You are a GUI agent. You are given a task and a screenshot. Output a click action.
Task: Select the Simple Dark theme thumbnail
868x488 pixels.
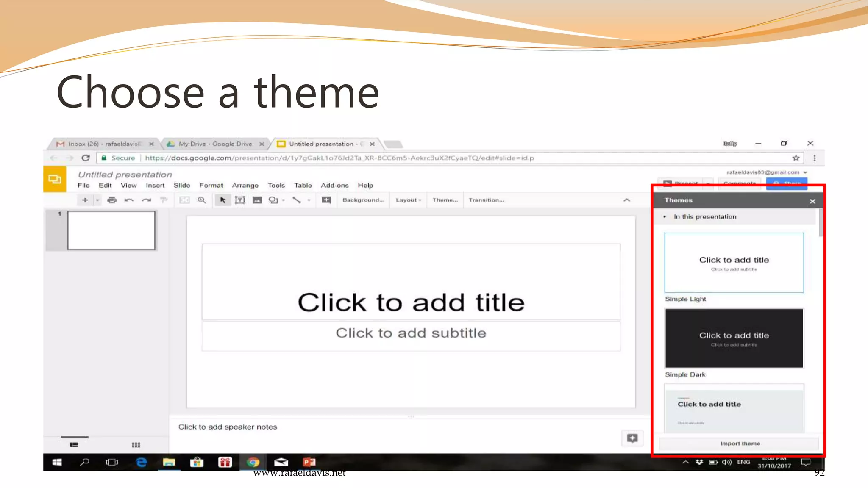[734, 338]
